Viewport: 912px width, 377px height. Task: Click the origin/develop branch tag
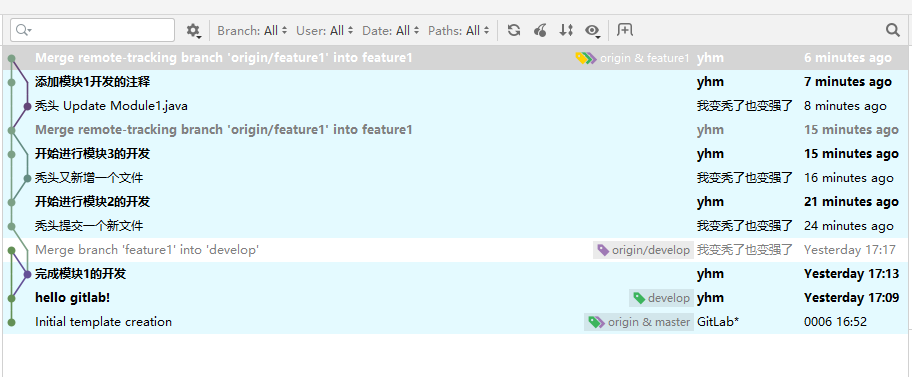(643, 250)
